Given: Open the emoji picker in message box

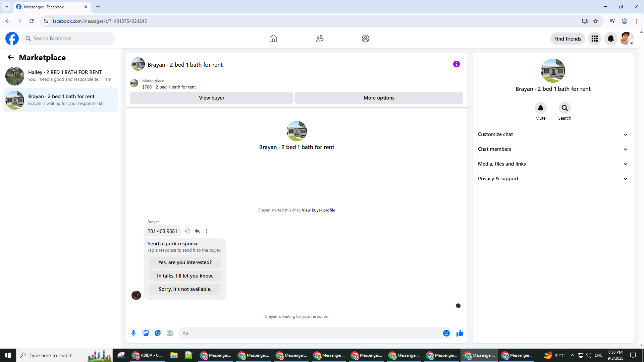Looking at the screenshot, I should click(446, 333).
